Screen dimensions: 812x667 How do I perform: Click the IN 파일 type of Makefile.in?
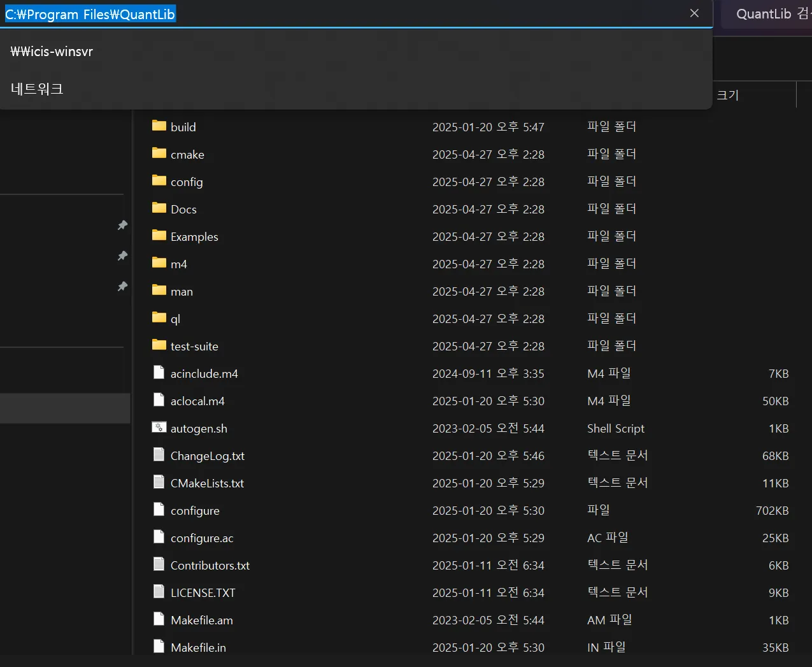click(606, 647)
